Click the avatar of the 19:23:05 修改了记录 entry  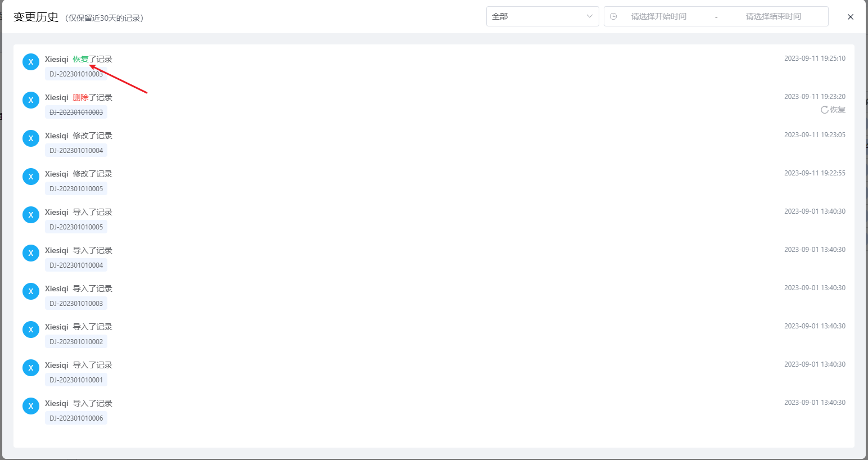31,138
